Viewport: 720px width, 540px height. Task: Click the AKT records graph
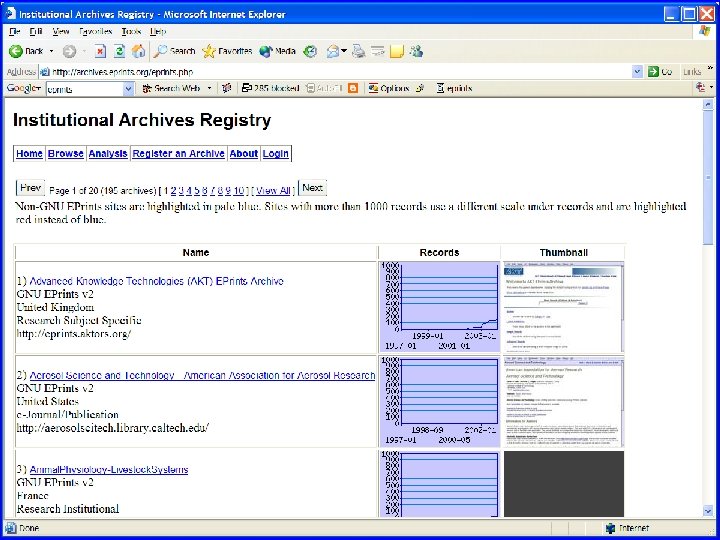pyautogui.click(x=439, y=307)
